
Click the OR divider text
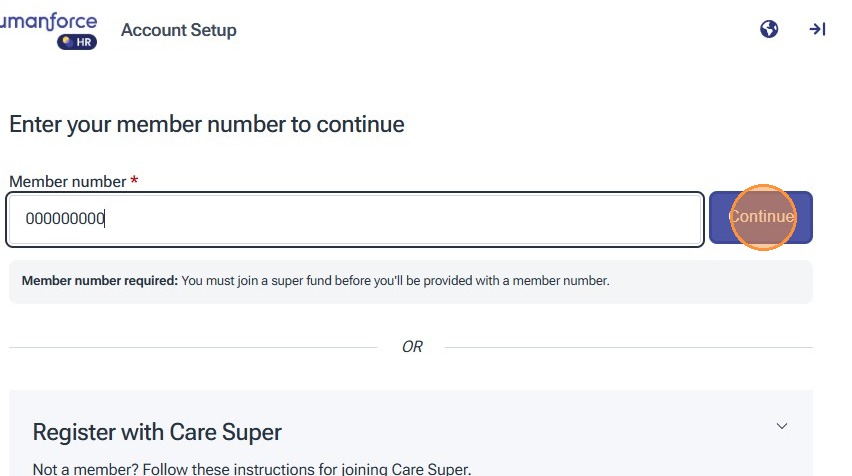pyautogui.click(x=412, y=347)
